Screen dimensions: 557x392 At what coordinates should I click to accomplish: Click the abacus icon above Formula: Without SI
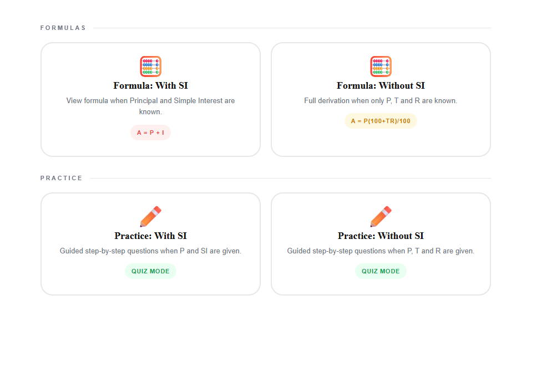point(381,67)
